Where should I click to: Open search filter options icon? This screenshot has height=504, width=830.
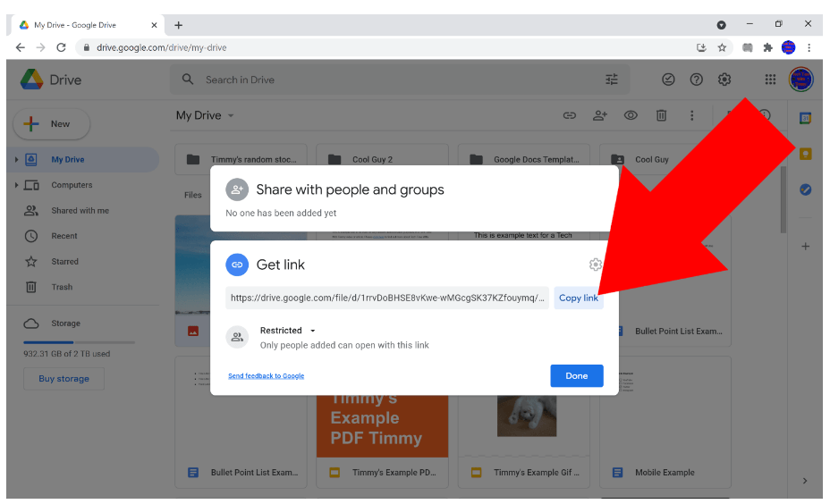point(612,80)
